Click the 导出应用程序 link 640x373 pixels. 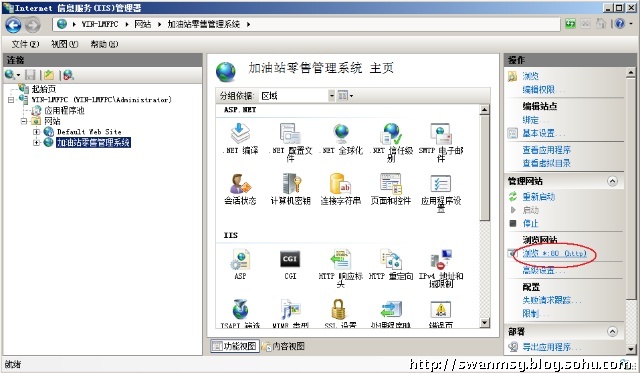[551, 347]
